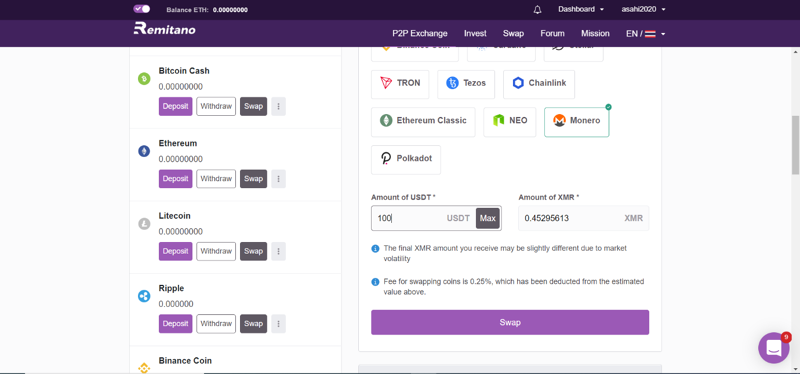The height and width of the screenshot is (374, 800).
Task: Swap Litecoin from wallet list
Action: pyautogui.click(x=254, y=252)
